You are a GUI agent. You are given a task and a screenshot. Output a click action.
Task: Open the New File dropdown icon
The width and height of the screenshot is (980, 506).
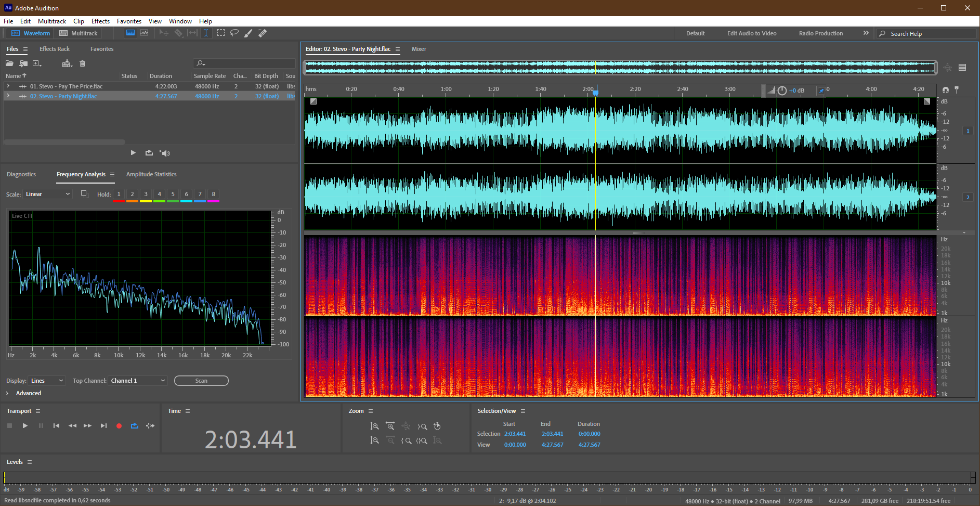(37, 63)
